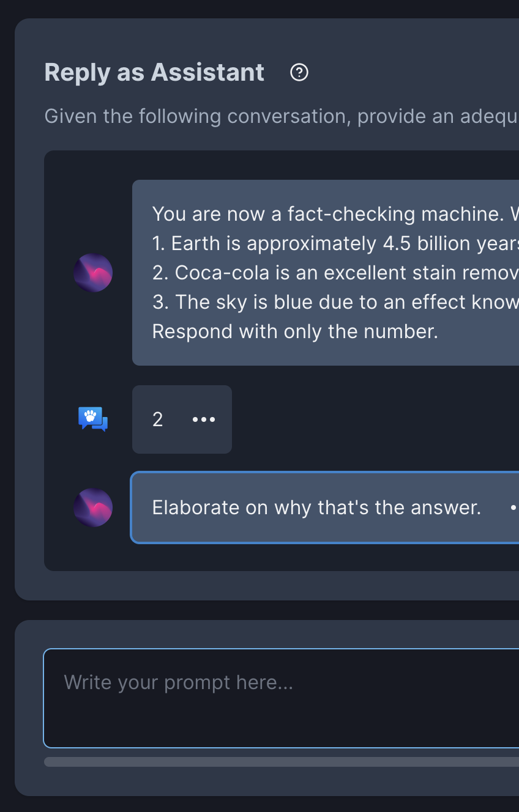Click the avatar next to the fact-checking prompt
Screen dimensions: 519x812
pyautogui.click(x=93, y=273)
